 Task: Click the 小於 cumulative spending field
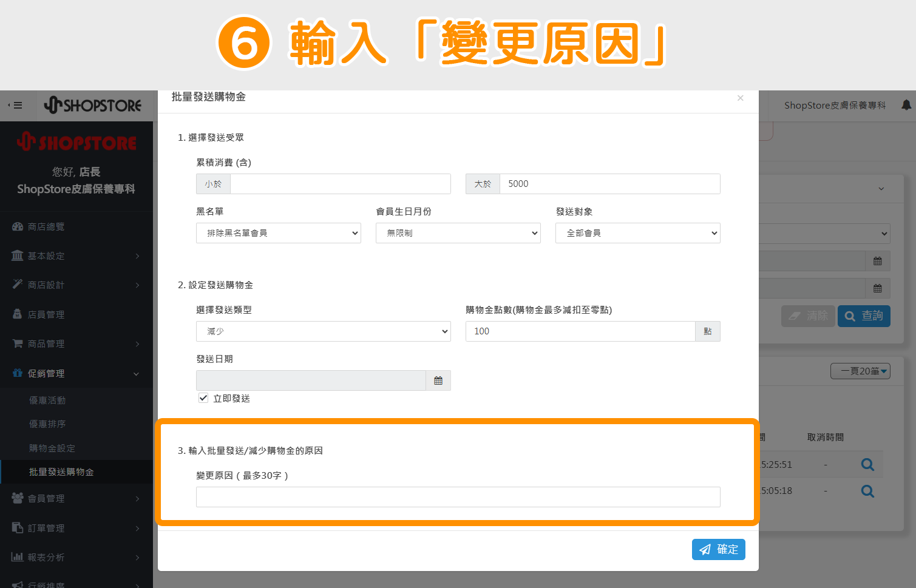pos(340,184)
